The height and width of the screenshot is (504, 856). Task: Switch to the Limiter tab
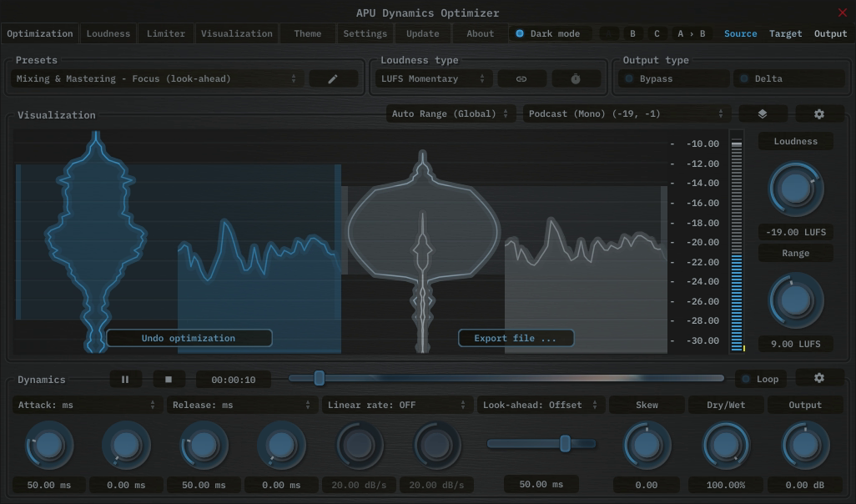(165, 33)
